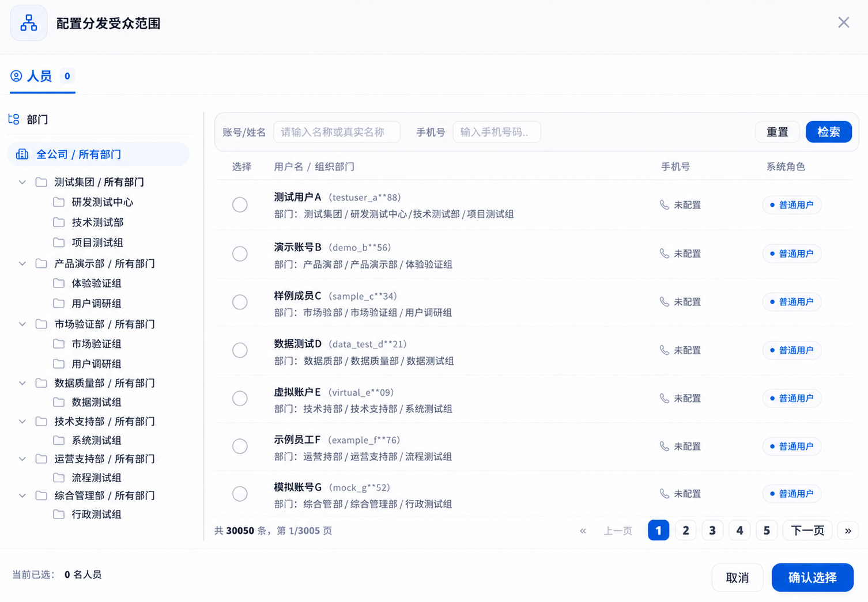
Task: Click folder icon of 流程测试组
Action: 59,478
